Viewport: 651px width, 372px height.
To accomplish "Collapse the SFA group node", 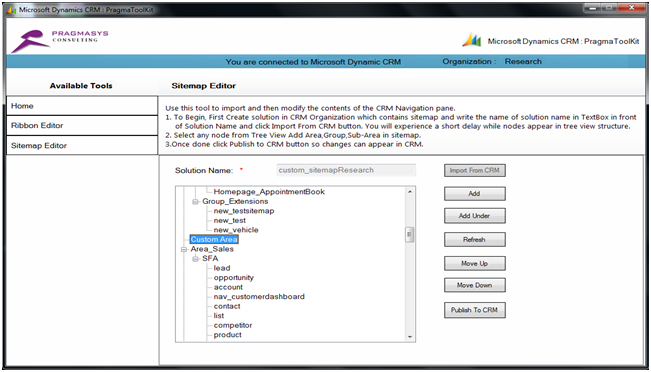I will click(195, 259).
